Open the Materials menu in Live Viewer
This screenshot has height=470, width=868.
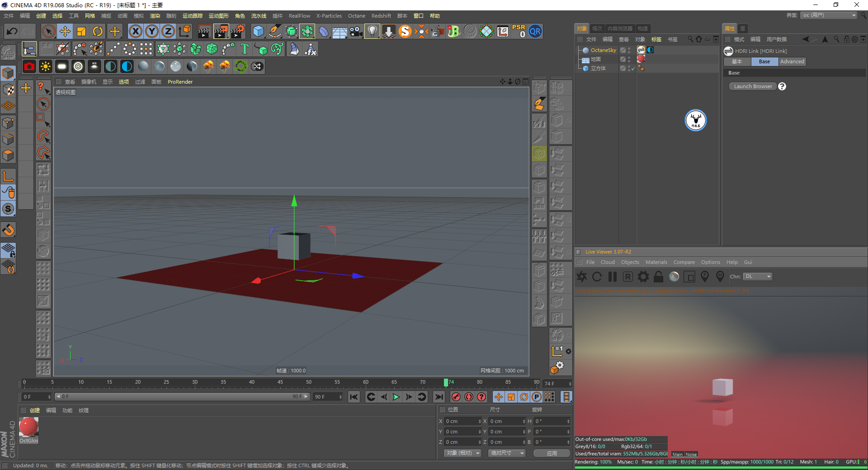click(x=656, y=262)
